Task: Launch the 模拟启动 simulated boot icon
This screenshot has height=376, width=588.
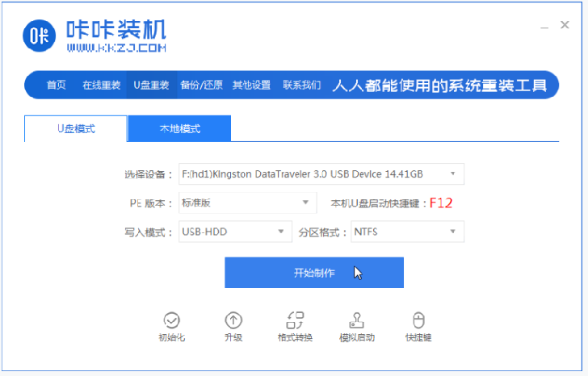Action: 356,320
